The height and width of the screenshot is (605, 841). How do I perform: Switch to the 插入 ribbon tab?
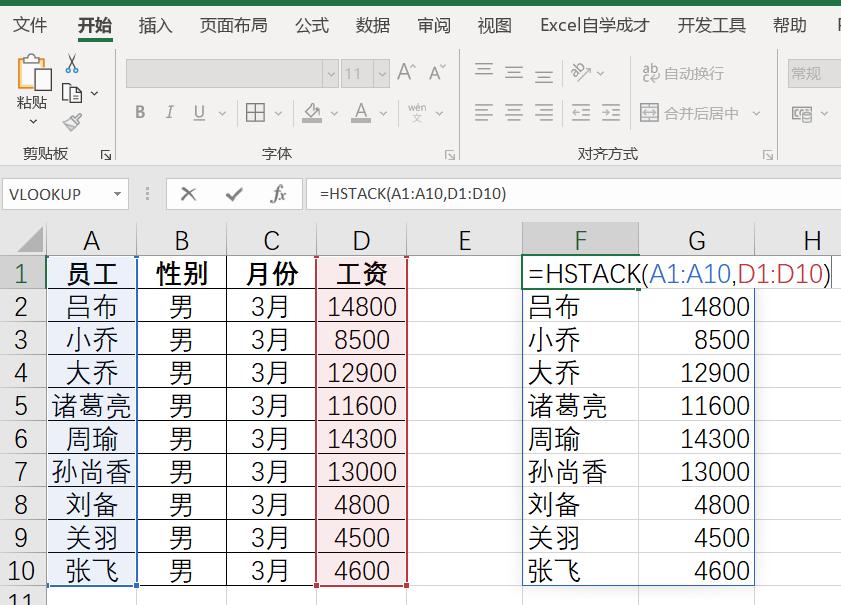coord(155,25)
